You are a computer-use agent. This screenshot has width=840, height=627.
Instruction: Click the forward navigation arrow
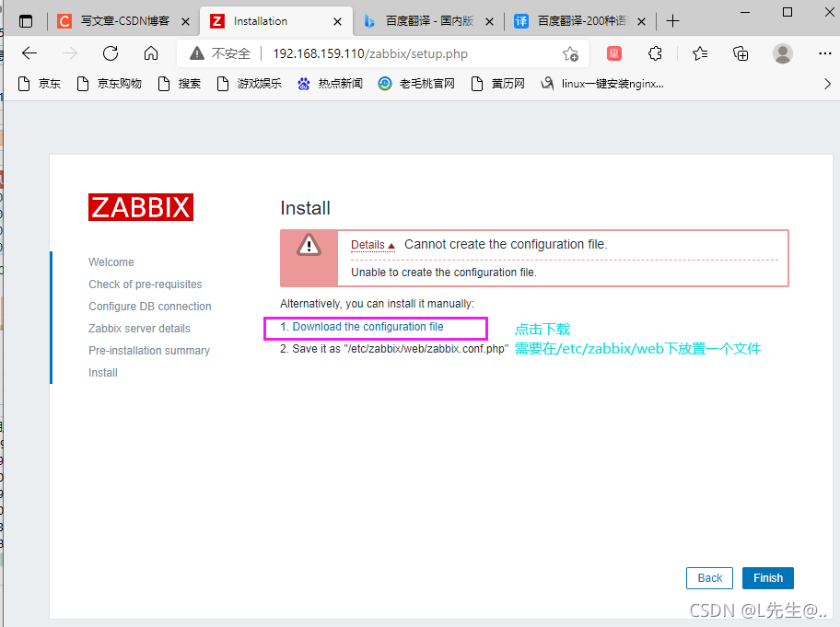(x=70, y=53)
